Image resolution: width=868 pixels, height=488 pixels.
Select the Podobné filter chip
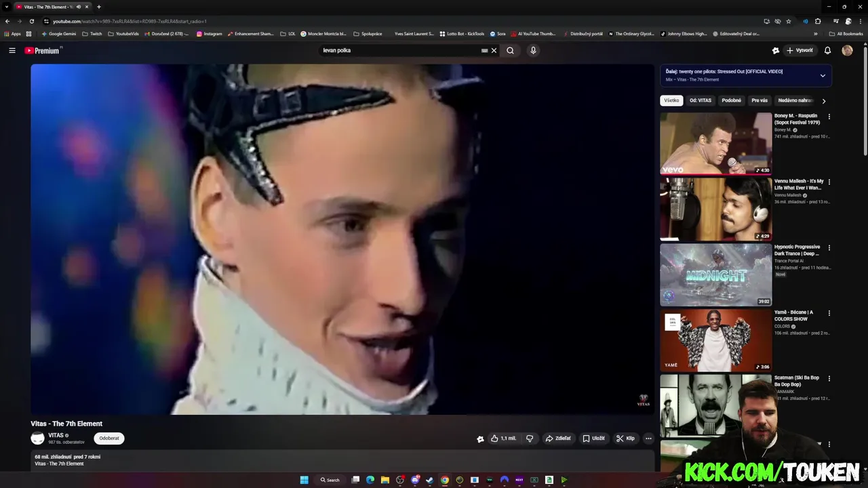(731, 100)
